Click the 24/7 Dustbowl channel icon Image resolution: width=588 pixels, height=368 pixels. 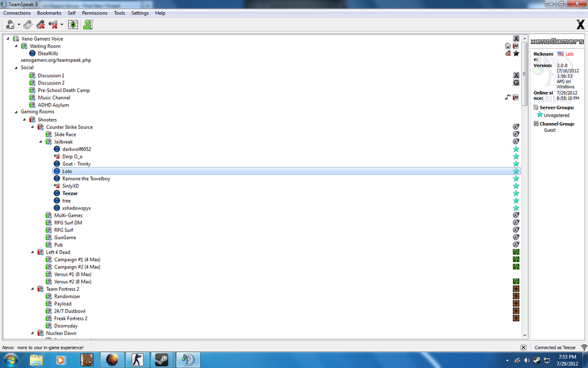[48, 311]
